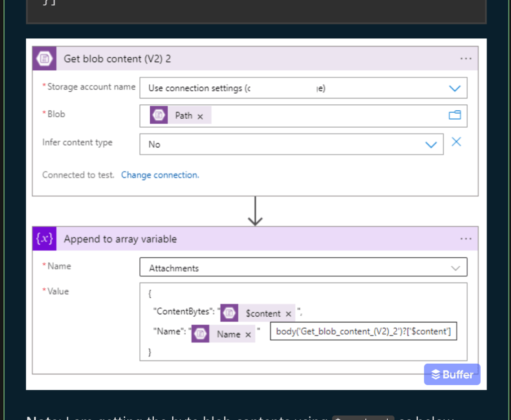
Task: Remove the Path token from the Blob field
Action: click(200, 116)
